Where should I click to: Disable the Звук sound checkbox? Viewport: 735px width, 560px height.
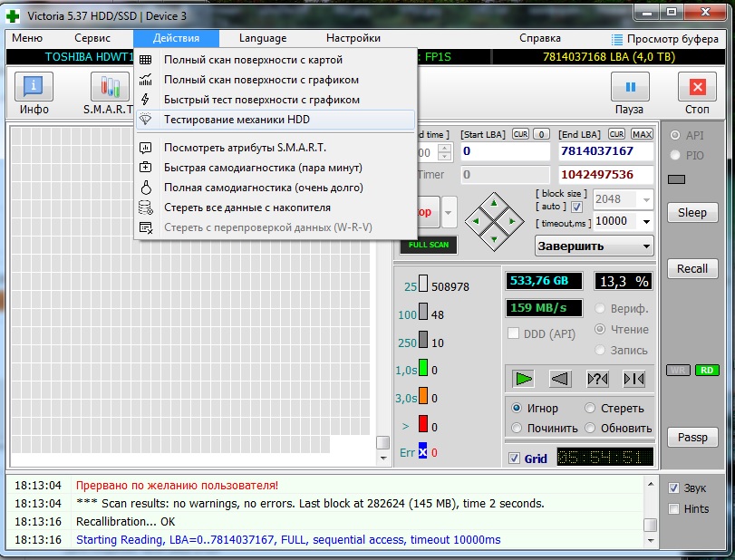coord(673,488)
